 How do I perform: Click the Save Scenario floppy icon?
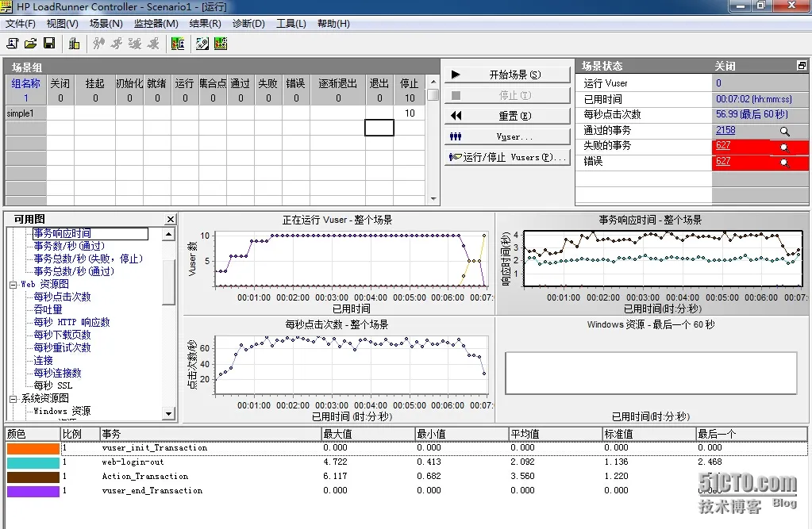coord(49,44)
